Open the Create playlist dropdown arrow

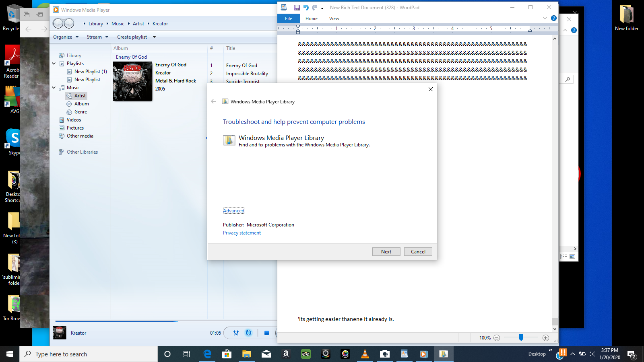(154, 37)
